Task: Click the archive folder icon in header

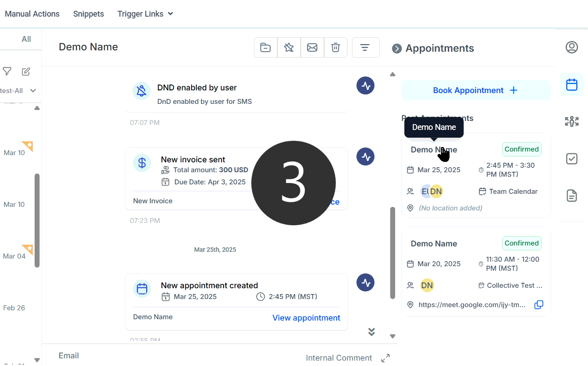Action: (266, 48)
